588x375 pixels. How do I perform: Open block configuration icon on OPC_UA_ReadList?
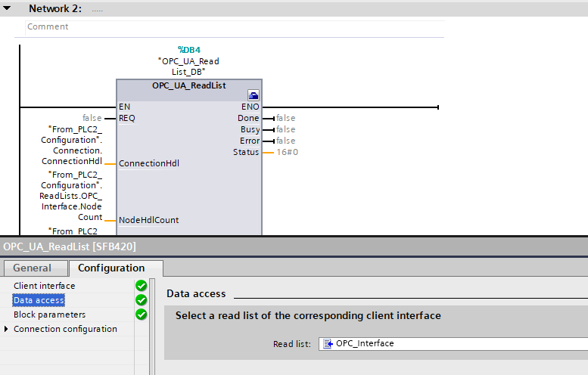[254, 95]
